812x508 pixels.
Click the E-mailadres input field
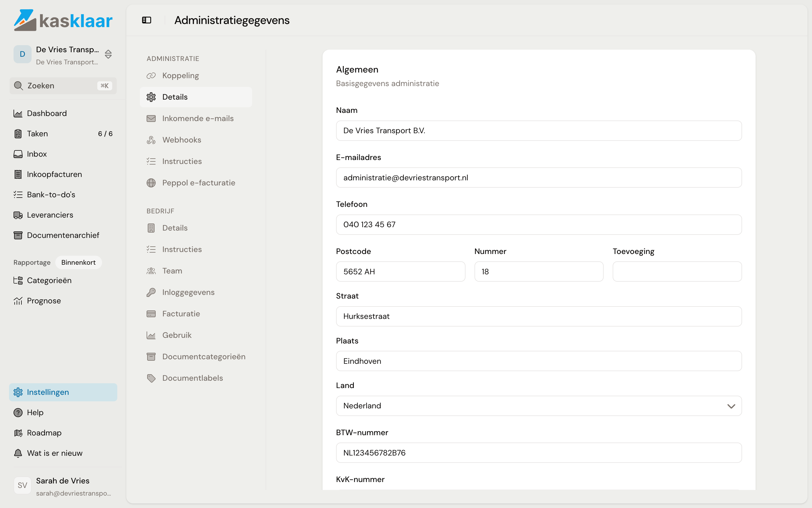coord(539,178)
